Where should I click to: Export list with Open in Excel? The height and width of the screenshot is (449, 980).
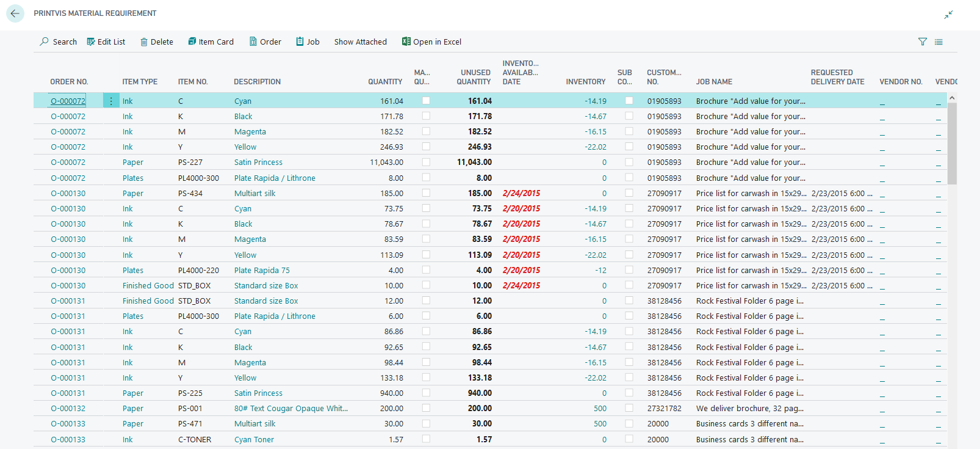pos(432,42)
